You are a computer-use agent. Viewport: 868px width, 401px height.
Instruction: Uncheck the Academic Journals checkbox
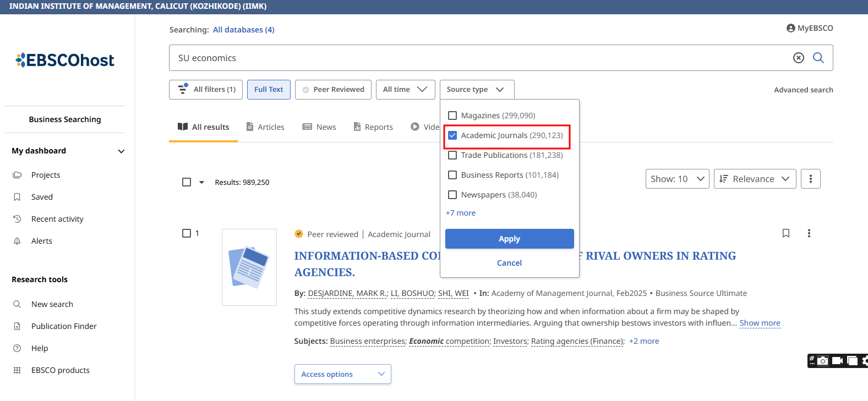(x=452, y=135)
